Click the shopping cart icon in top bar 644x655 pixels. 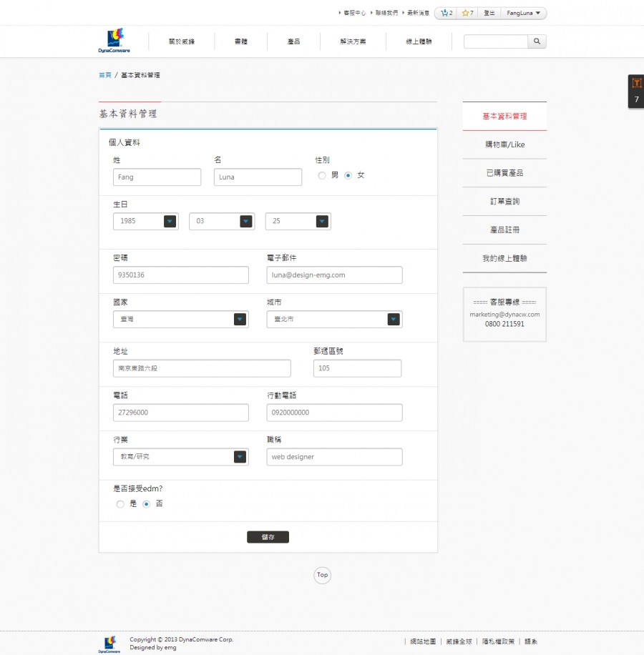(x=444, y=13)
